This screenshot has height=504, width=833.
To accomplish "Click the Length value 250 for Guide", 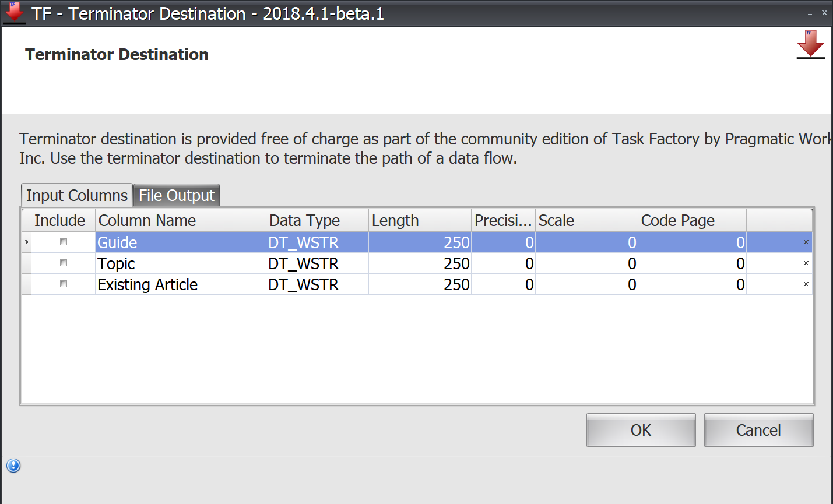I will coord(420,242).
